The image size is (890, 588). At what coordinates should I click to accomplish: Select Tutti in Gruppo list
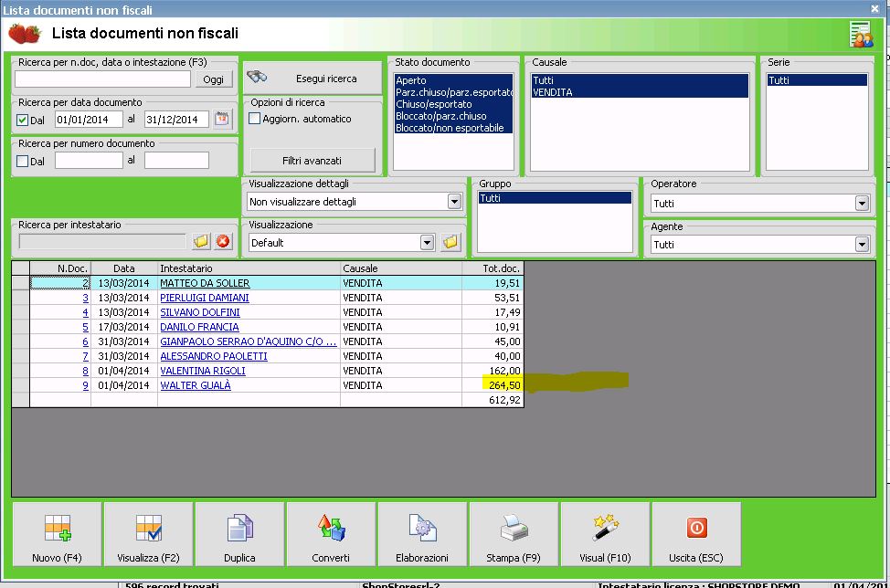click(x=555, y=198)
